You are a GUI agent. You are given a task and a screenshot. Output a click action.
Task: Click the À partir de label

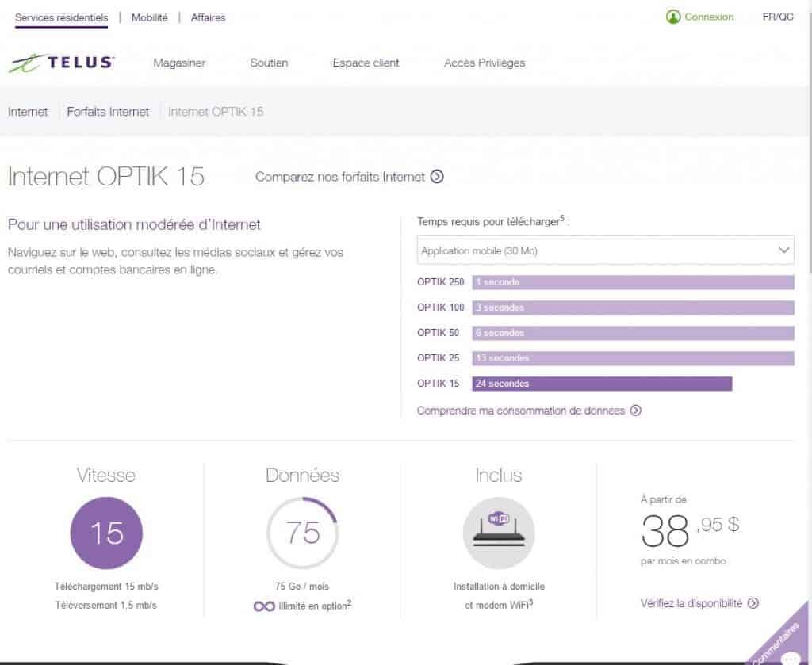[664, 499]
